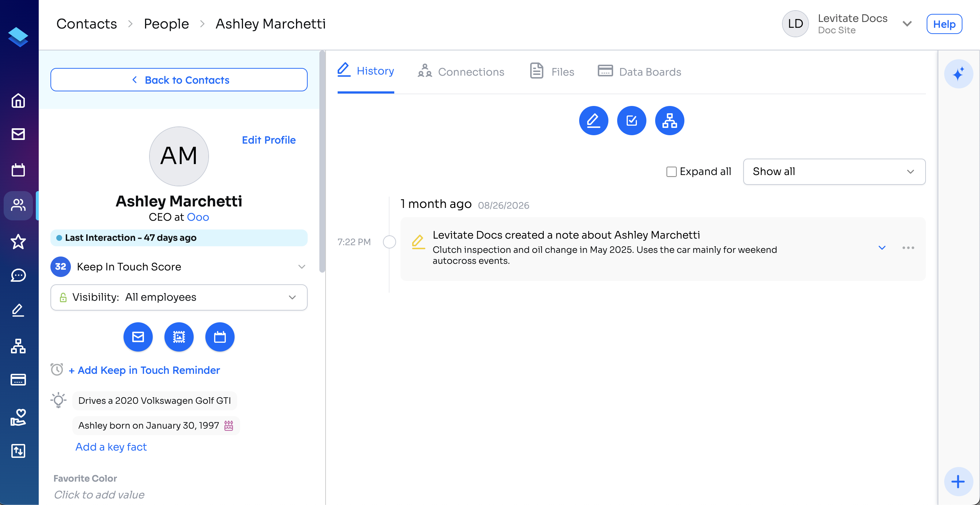Open the Calendar icon in the sidebar
The height and width of the screenshot is (505, 980).
coord(18,170)
